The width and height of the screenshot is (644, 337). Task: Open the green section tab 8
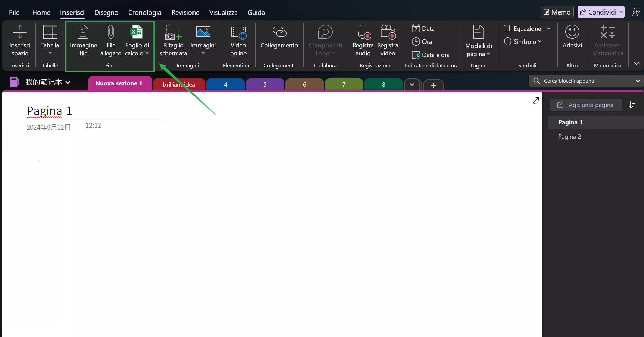383,85
